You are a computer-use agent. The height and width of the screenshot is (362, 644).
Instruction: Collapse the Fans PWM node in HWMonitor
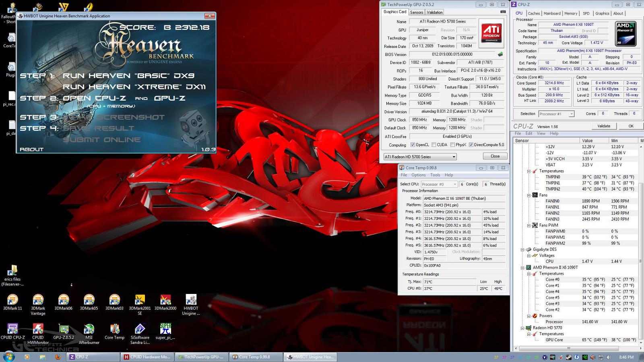(529, 225)
